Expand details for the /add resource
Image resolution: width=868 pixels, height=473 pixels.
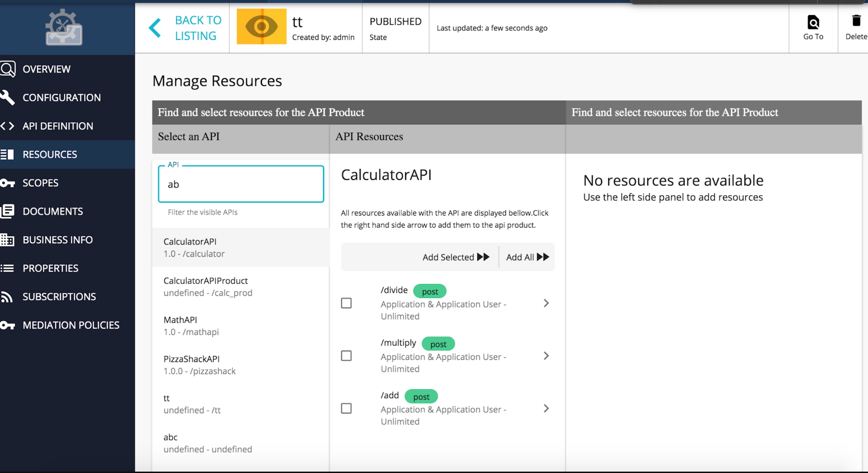coord(546,408)
